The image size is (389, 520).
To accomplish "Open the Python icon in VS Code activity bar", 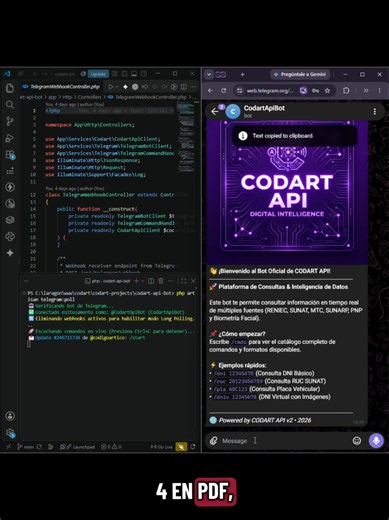I will [x=10, y=237].
